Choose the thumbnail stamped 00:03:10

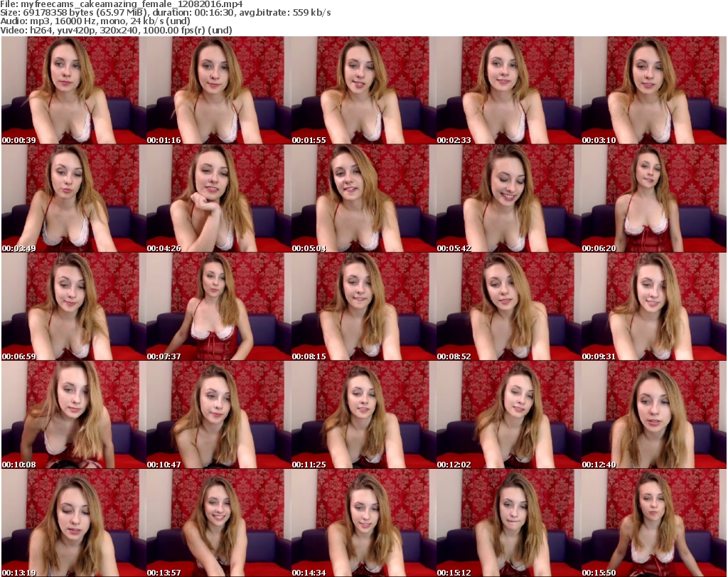[x=654, y=90]
